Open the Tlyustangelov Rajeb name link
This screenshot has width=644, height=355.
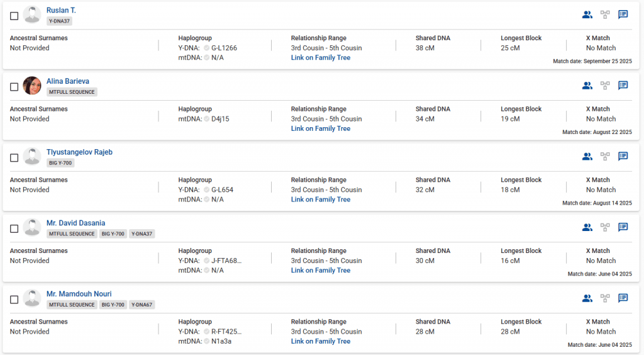click(79, 152)
